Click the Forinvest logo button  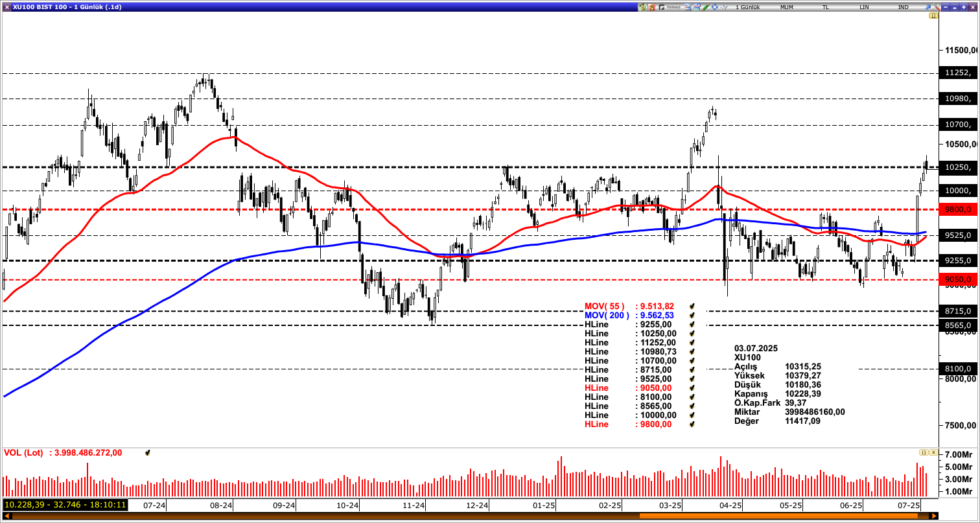[670, 7]
